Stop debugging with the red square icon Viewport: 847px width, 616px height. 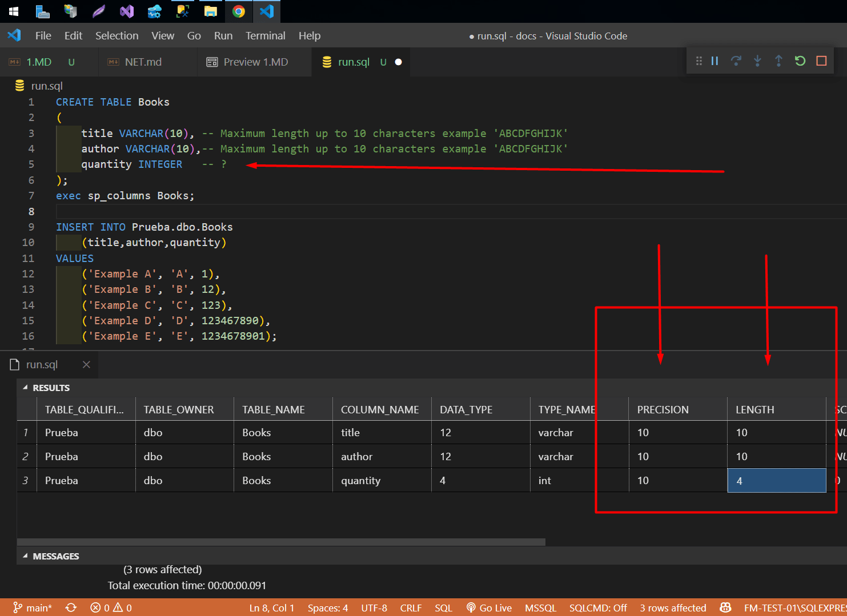click(821, 61)
